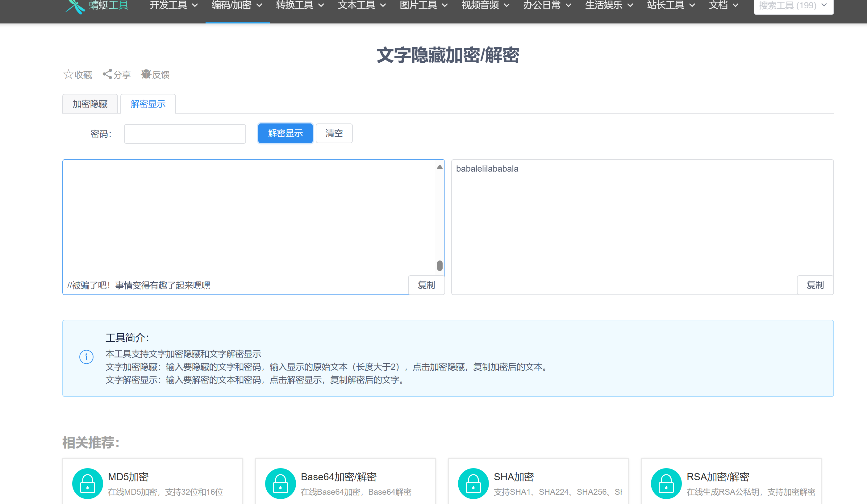Click the input textarea scrollbar thumb
This screenshot has height=504, width=867.
(439, 266)
